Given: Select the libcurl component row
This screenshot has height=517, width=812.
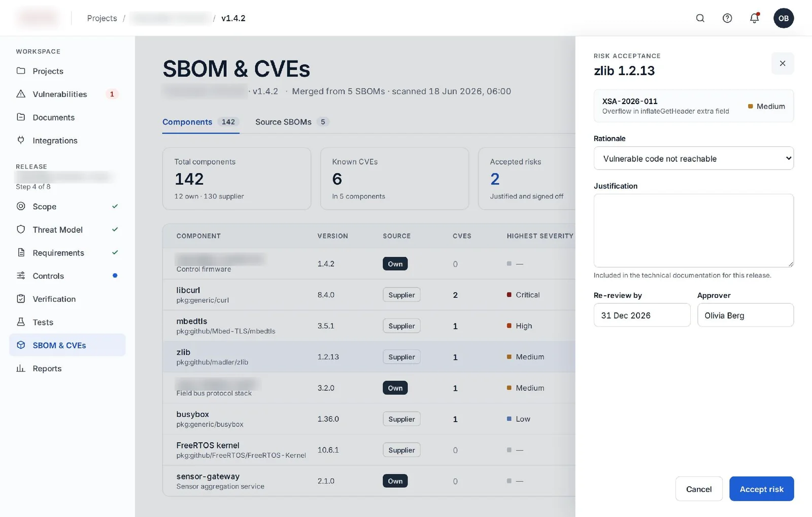Looking at the screenshot, I should click(x=369, y=295).
